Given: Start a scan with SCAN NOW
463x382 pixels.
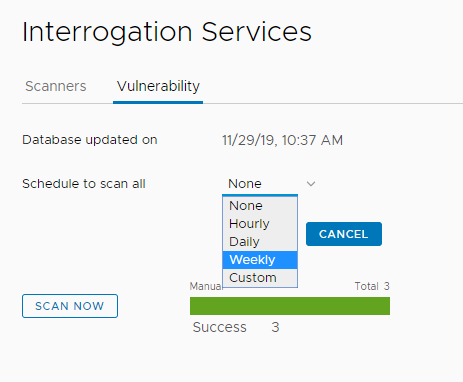Looking at the screenshot, I should [x=70, y=306].
